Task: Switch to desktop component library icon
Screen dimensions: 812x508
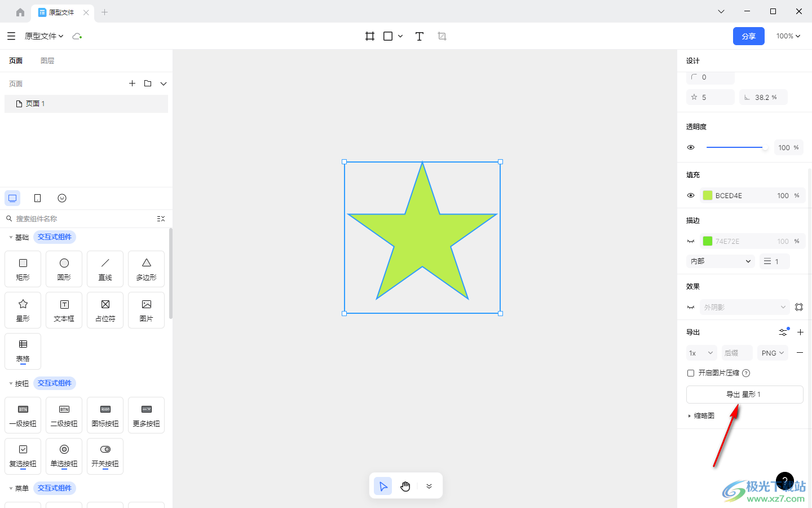Action: 12,198
